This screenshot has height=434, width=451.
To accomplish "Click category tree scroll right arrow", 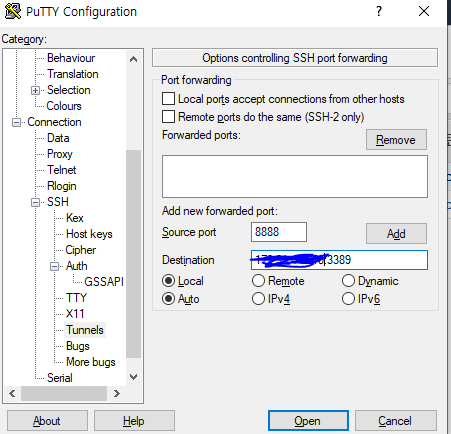I will 116,394.
